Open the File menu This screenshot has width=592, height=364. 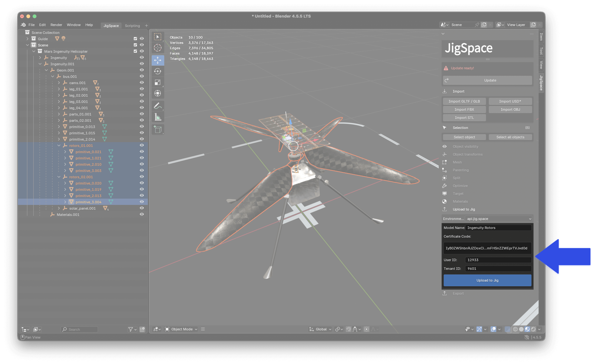point(31,25)
